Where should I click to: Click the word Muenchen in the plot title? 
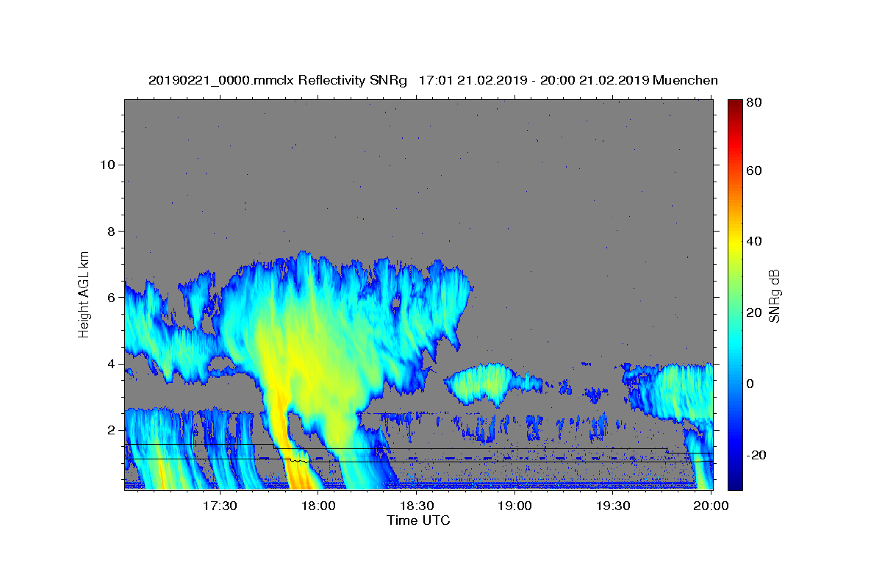point(685,80)
